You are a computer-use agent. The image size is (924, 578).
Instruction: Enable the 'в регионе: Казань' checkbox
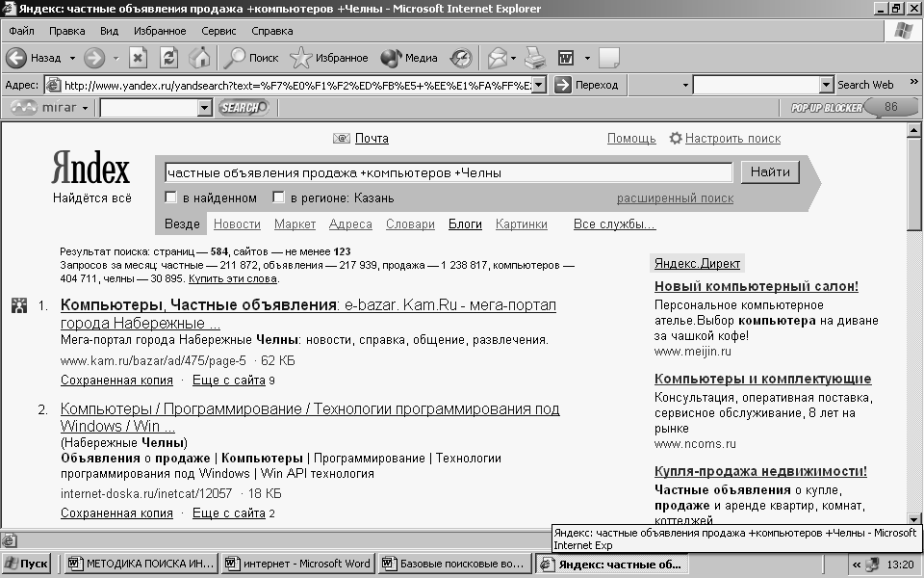click(x=279, y=197)
